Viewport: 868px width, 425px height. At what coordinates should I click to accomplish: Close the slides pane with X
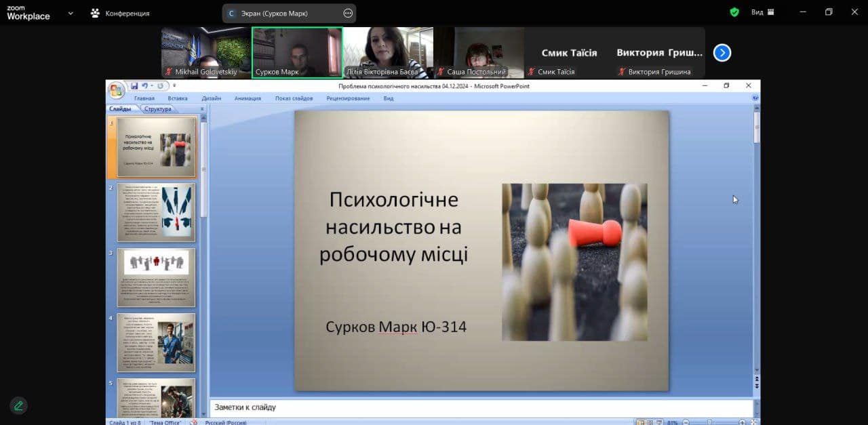tap(201, 109)
